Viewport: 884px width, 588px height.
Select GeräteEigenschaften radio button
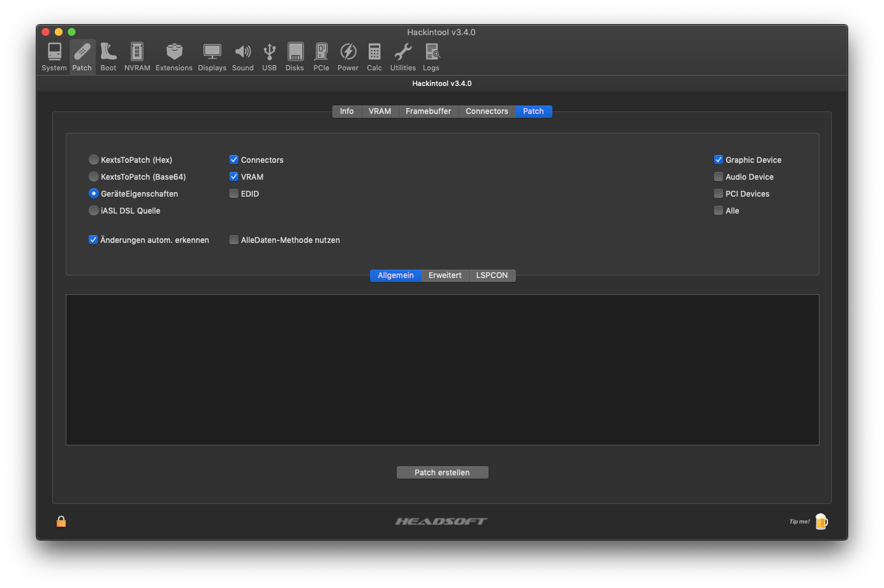click(94, 193)
